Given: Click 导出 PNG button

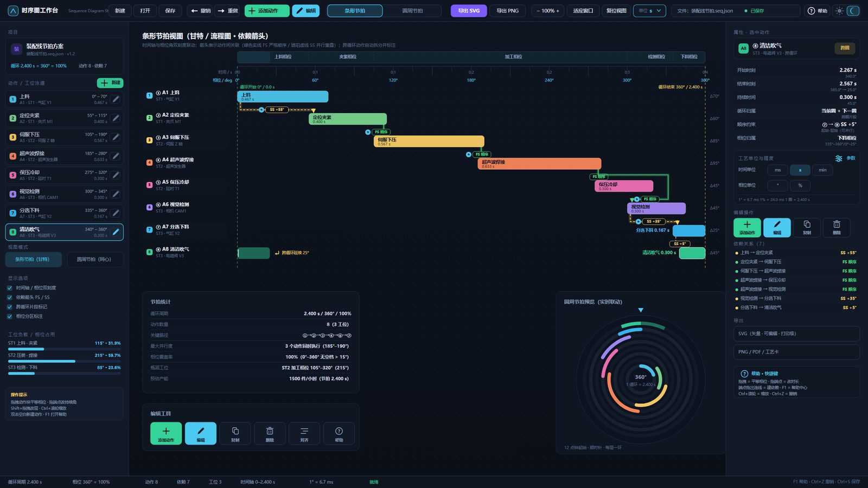Looking at the screenshot, I should [508, 11].
